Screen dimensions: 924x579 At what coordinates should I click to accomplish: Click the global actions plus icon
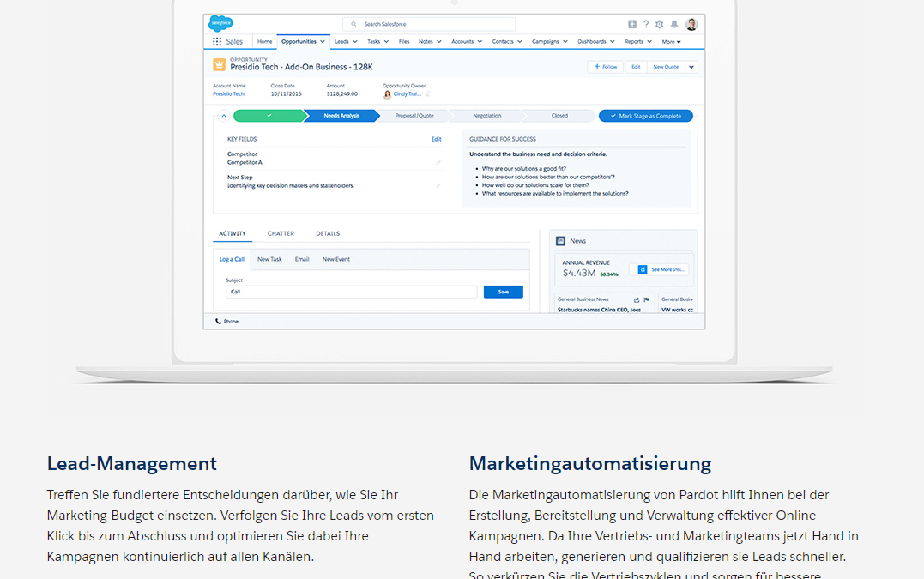point(632,24)
